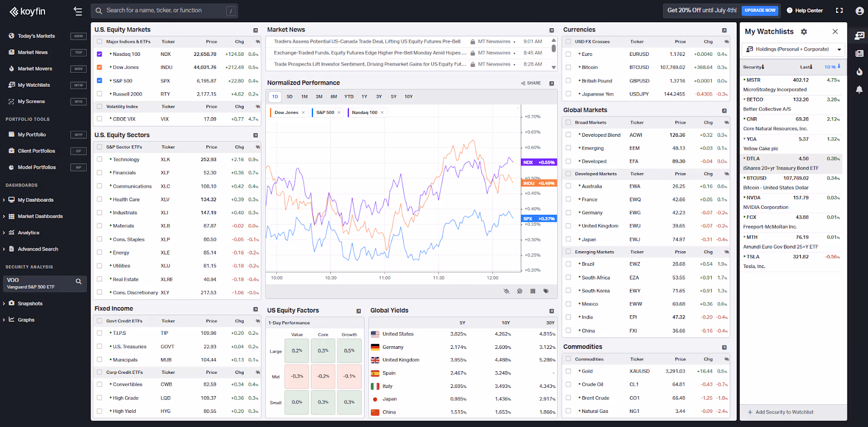
Task: Toggle chart price labels tag icon
Action: coord(546,291)
